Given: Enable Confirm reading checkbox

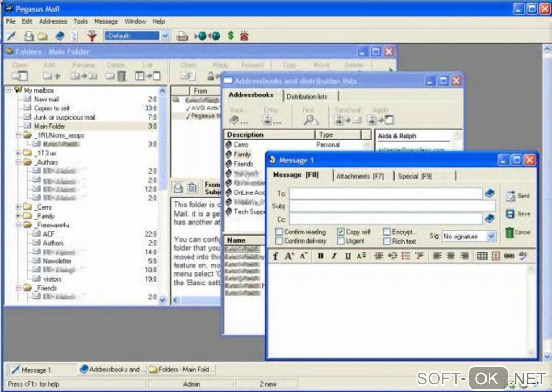Looking at the screenshot, I should click(x=279, y=232).
